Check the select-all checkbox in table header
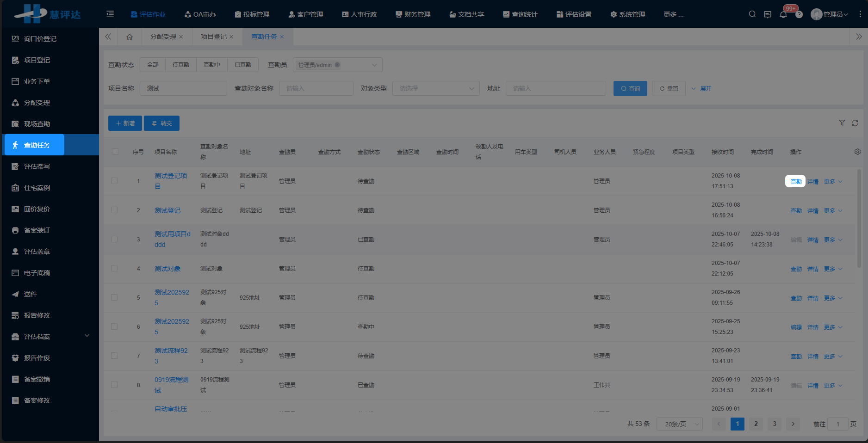The image size is (868, 443). pyautogui.click(x=114, y=152)
